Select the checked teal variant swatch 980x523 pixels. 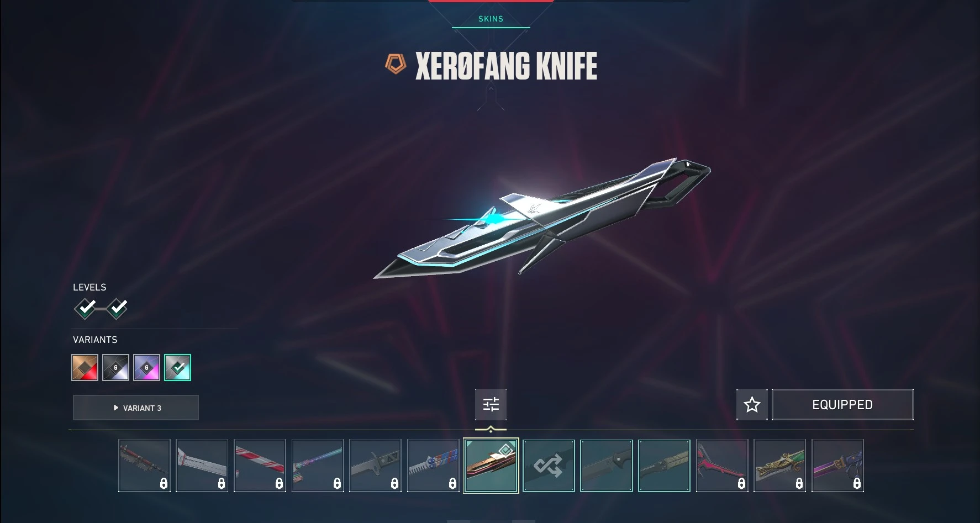(x=177, y=367)
